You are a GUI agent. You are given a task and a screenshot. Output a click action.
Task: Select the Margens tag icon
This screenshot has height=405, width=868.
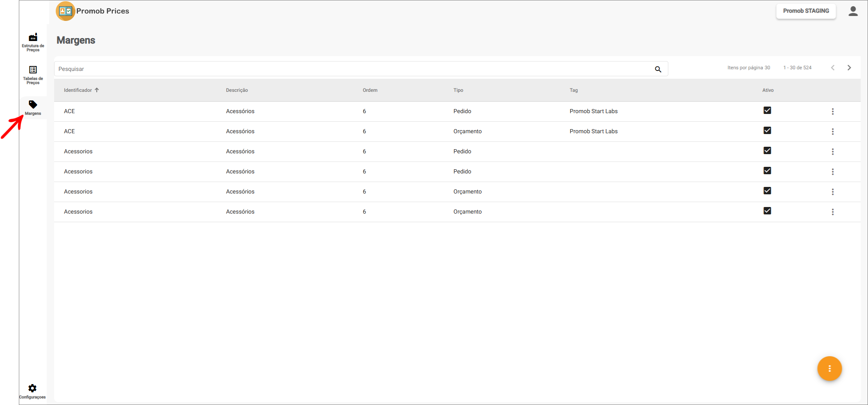pyautogui.click(x=33, y=105)
